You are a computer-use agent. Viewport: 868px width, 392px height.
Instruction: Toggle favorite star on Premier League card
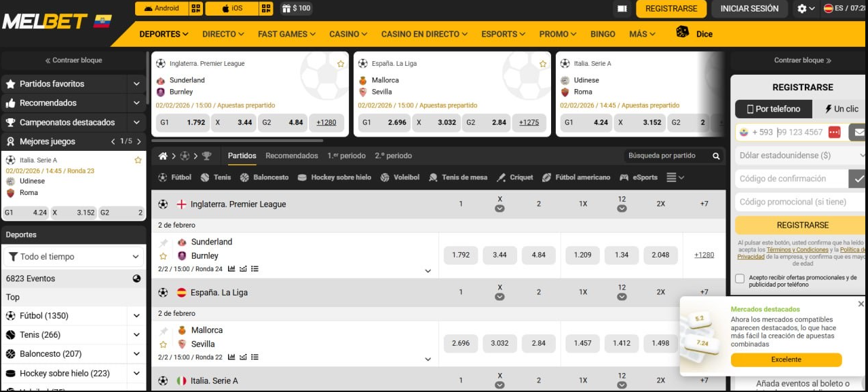tap(341, 64)
